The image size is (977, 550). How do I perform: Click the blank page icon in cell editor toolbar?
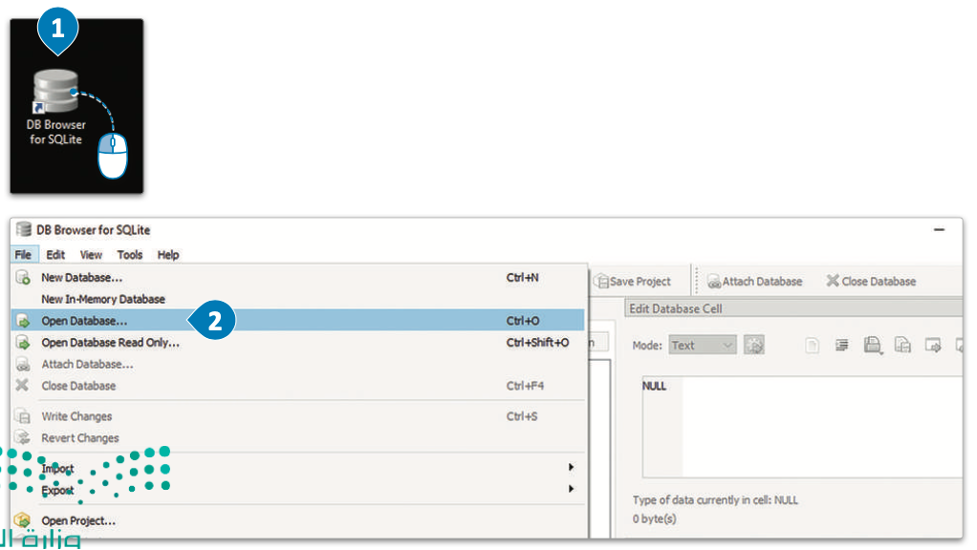812,345
